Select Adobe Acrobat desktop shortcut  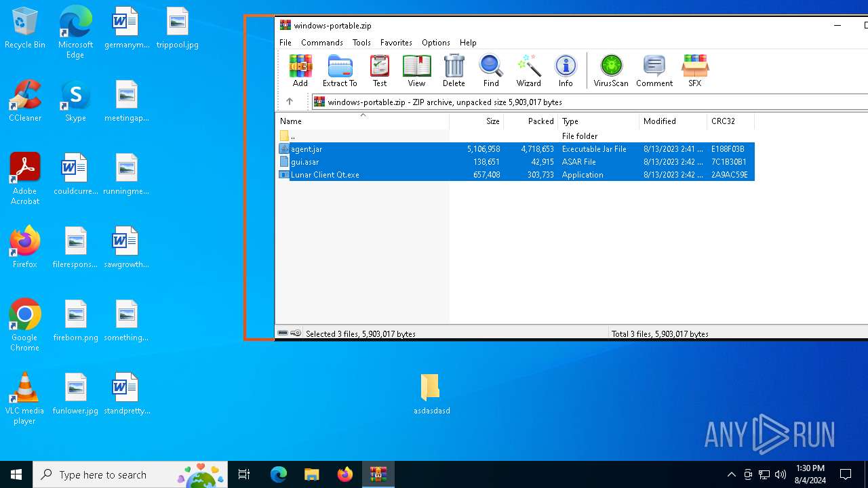coord(25,179)
